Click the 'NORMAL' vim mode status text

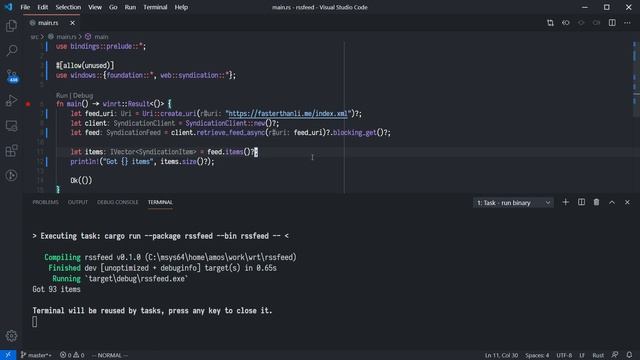[x=110, y=355]
